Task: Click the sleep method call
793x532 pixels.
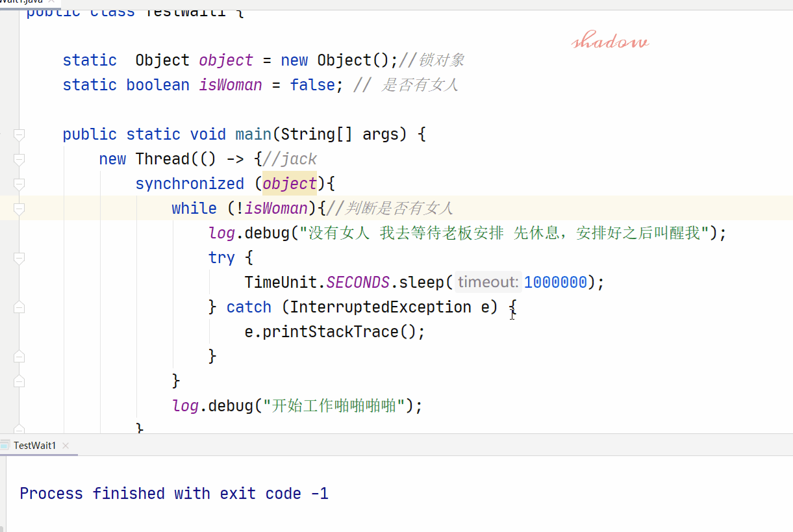Action: [421, 282]
